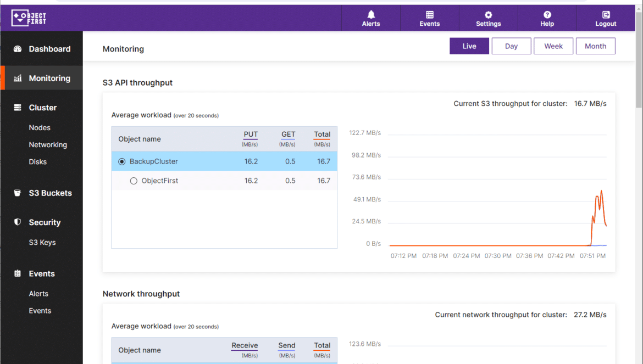Viewport: 643px width, 364px height.
Task: Switch to the Day view
Action: [511, 46]
